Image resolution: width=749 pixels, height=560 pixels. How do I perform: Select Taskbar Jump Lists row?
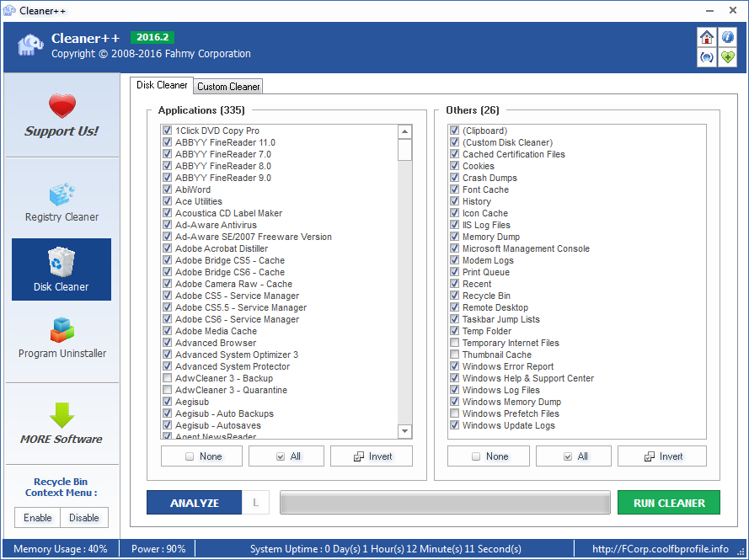pos(500,319)
